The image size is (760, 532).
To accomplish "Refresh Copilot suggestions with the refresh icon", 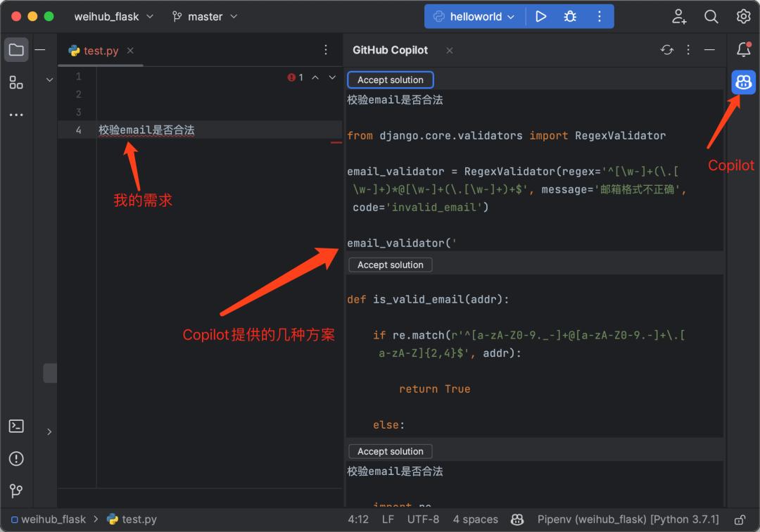I will tap(666, 50).
